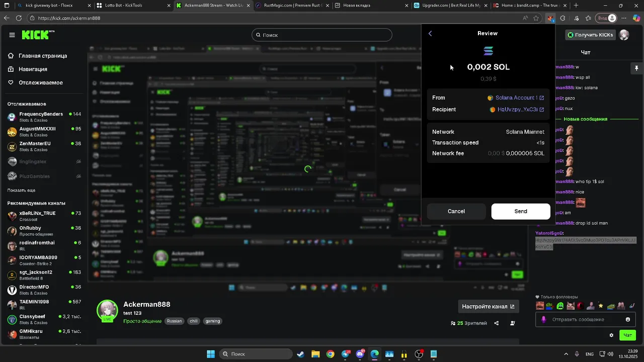Viewport: 644px width, 362px height.
Task: Click the browser back arrow
Action: 6,18
